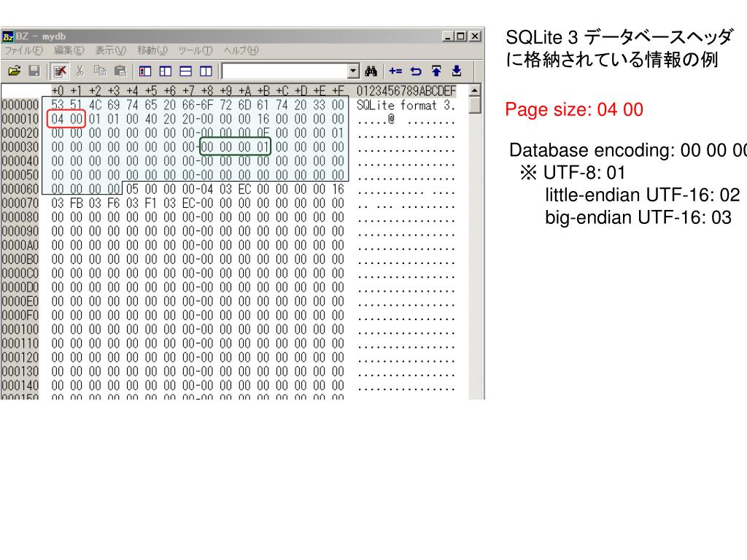747x560 pixels.
Task: Maximize the BZ window
Action: pos(461,36)
